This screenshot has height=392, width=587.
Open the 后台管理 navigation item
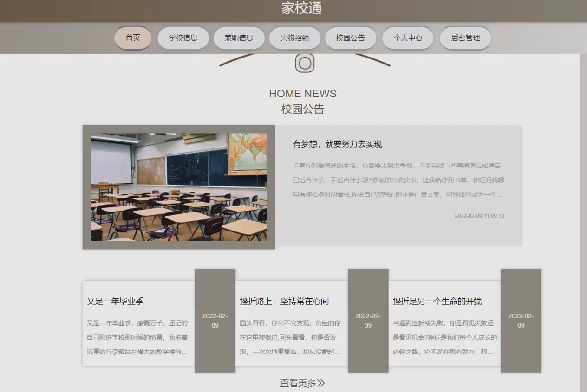pyautogui.click(x=465, y=38)
